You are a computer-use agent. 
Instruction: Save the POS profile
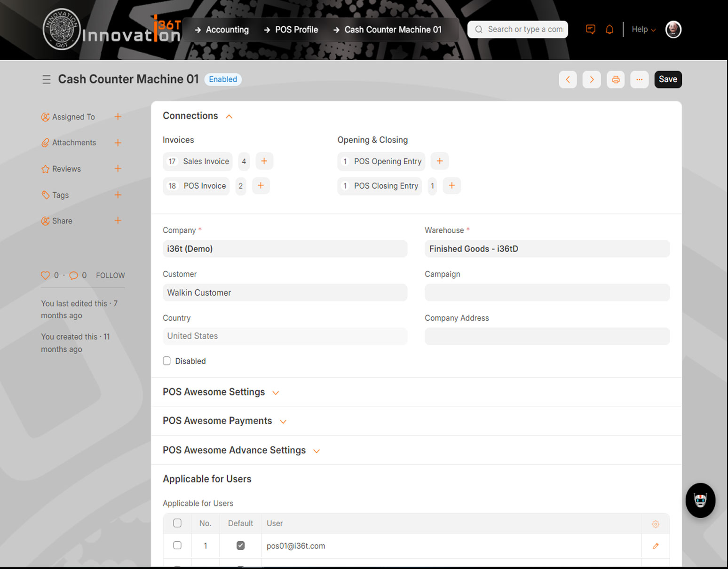(x=667, y=79)
